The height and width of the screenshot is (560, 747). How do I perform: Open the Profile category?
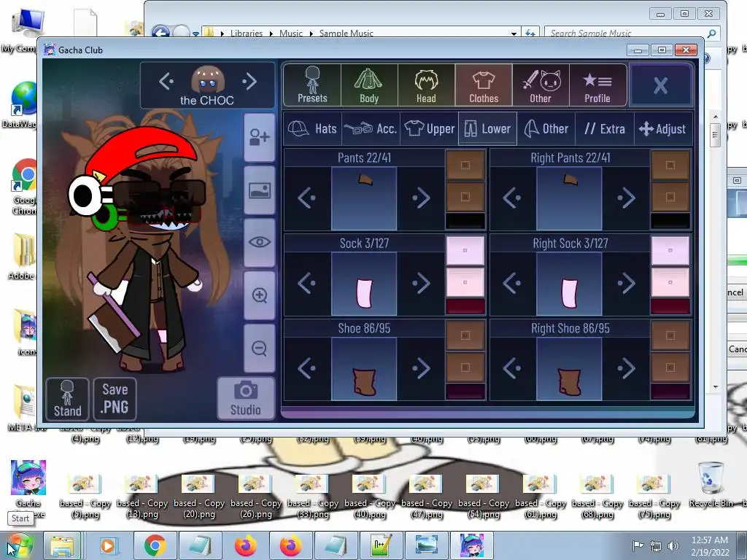[x=597, y=85]
